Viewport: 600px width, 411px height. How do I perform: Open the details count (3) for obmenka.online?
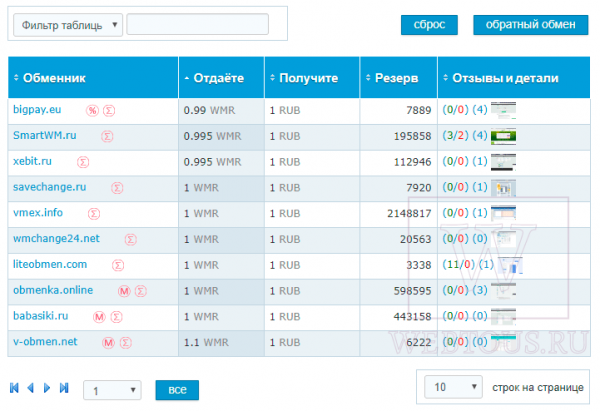[x=480, y=290]
